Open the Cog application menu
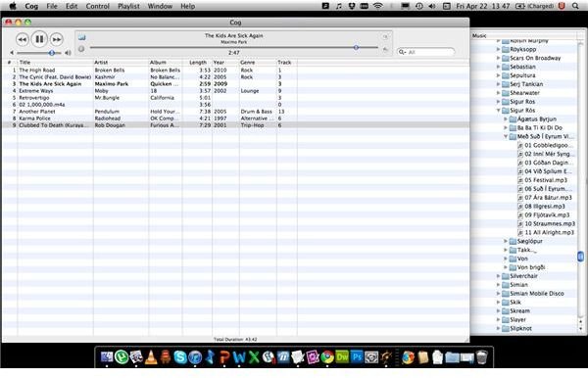 click(x=31, y=6)
